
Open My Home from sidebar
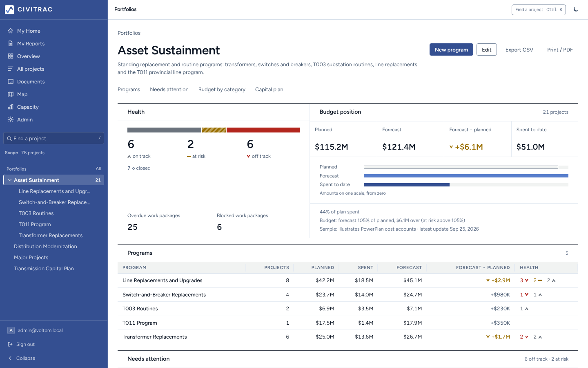point(53,31)
